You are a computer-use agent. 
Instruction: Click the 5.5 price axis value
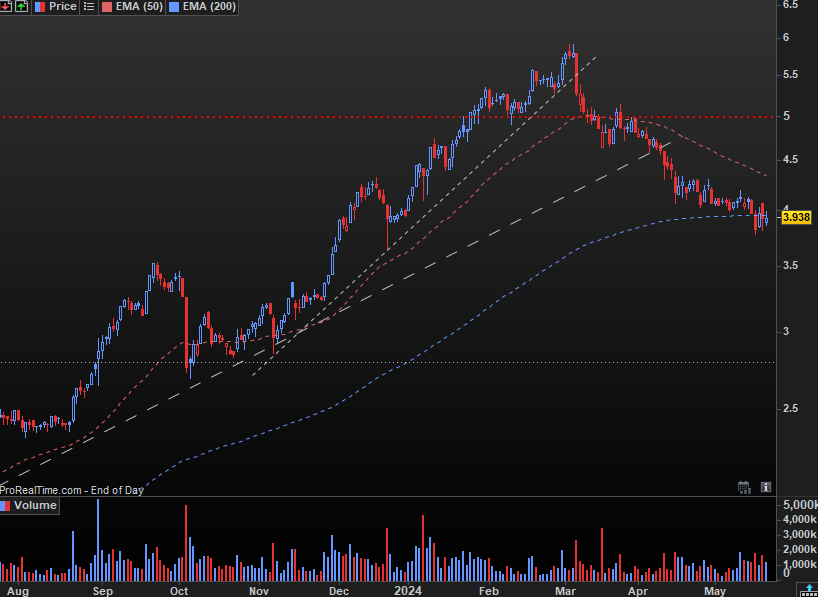[791, 75]
